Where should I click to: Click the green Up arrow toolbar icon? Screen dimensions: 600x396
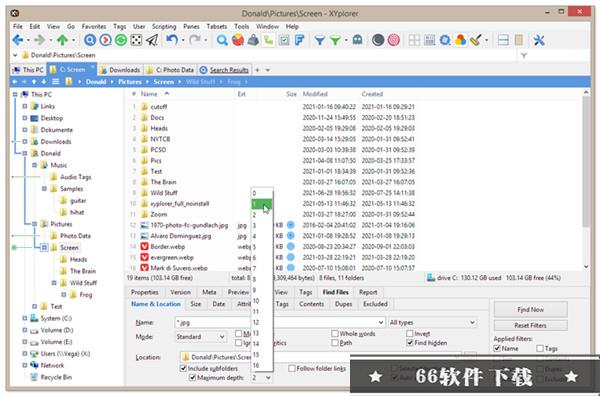tap(62, 40)
